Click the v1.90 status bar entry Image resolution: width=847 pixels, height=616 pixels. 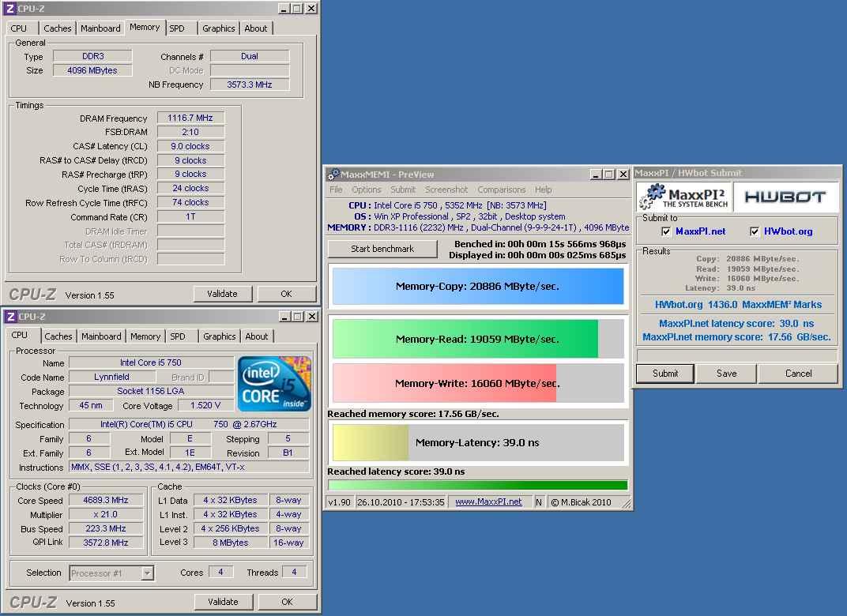pos(339,502)
